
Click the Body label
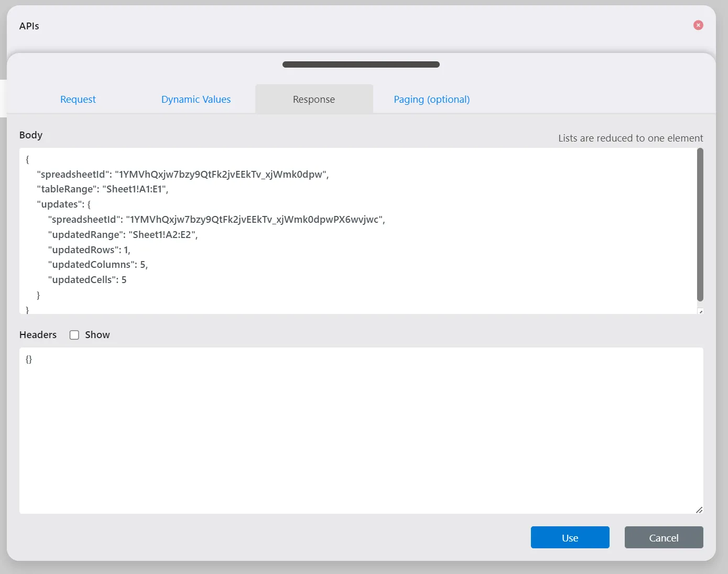[x=31, y=135]
